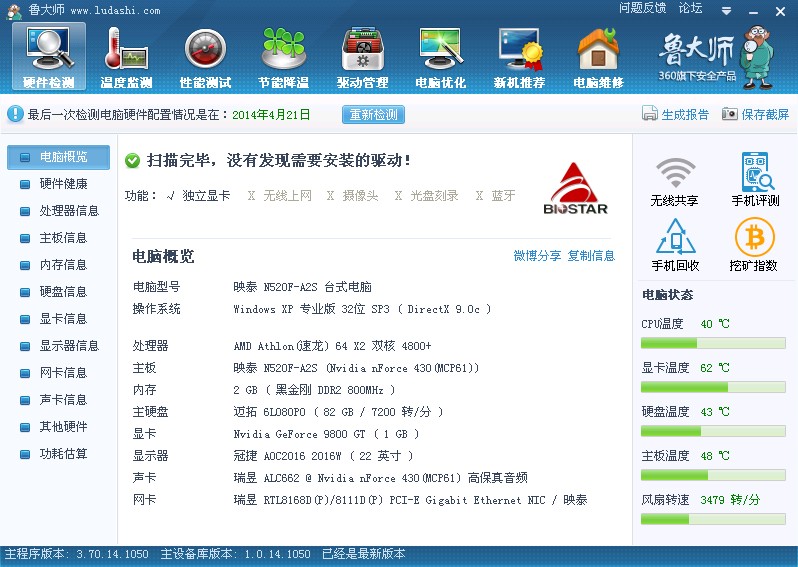Viewport: 798px width, 567px height.
Task: Click the BIOSTAR brand logo
Action: [x=576, y=188]
